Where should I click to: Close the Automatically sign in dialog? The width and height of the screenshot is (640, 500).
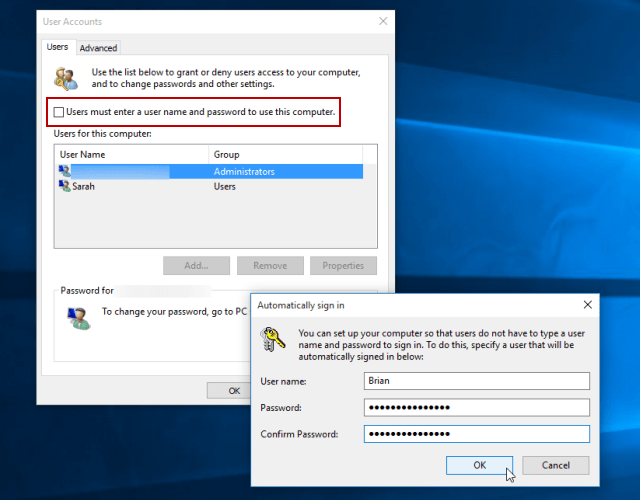click(587, 304)
